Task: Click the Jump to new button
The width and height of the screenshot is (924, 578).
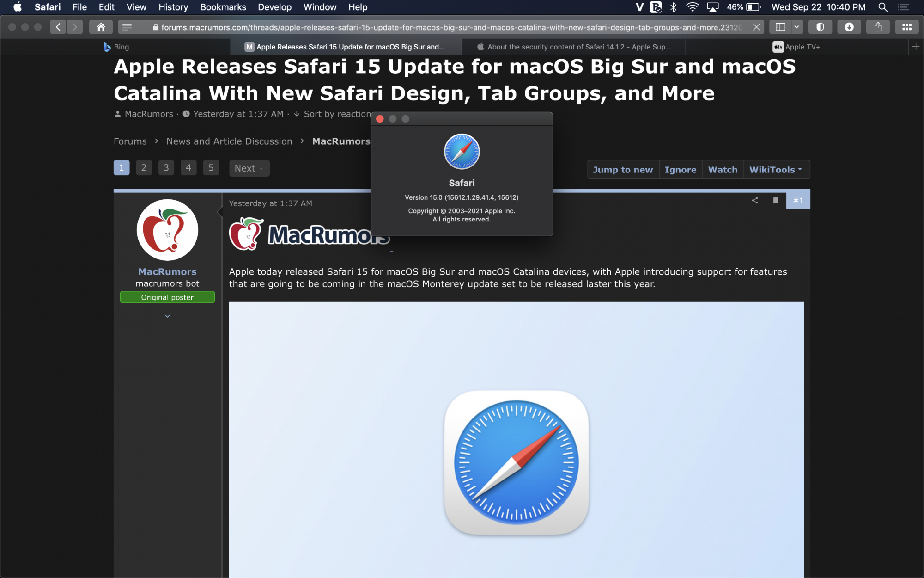Action: tap(623, 170)
